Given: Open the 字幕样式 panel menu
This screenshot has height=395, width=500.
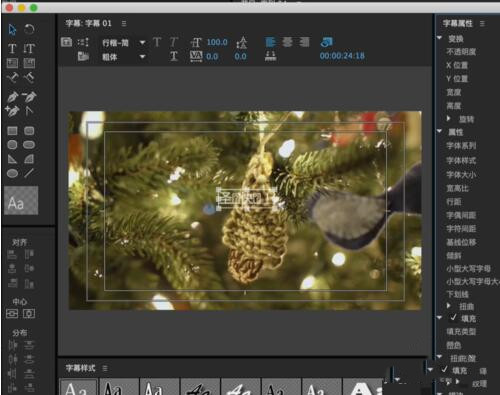Looking at the screenshot, I should (105, 368).
